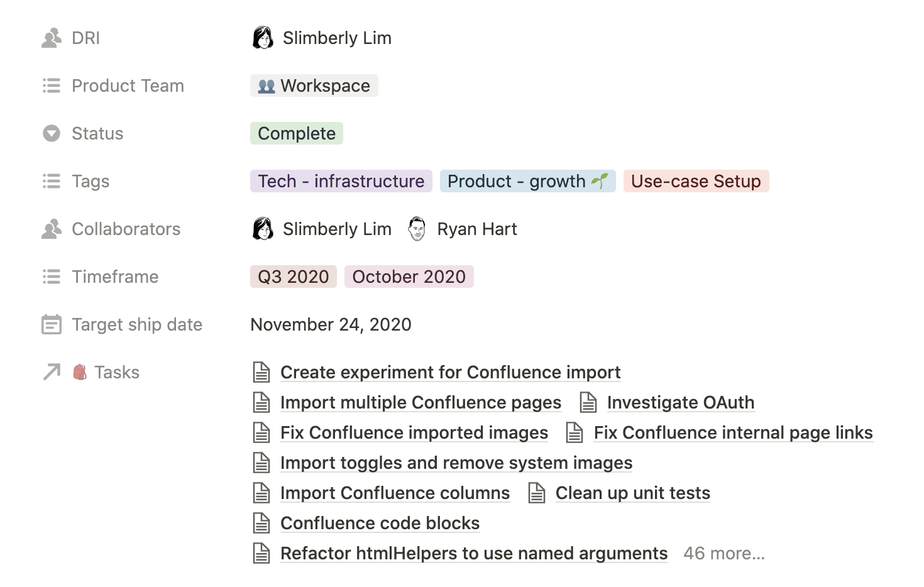Image resolution: width=924 pixels, height=587 pixels.
Task: Click the Product - growth tag
Action: pos(527,181)
